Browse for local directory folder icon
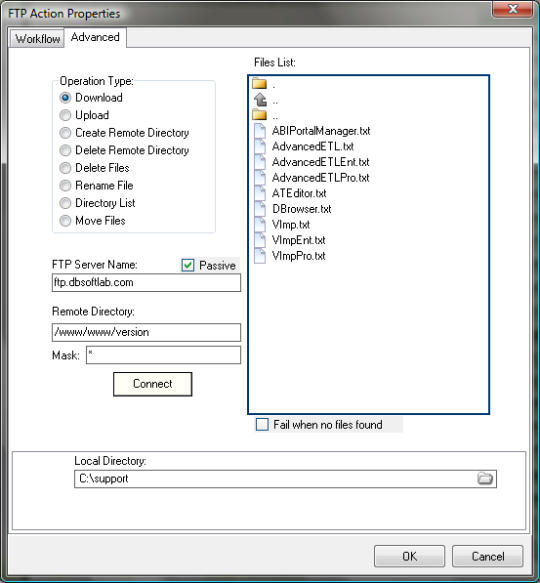 point(485,479)
